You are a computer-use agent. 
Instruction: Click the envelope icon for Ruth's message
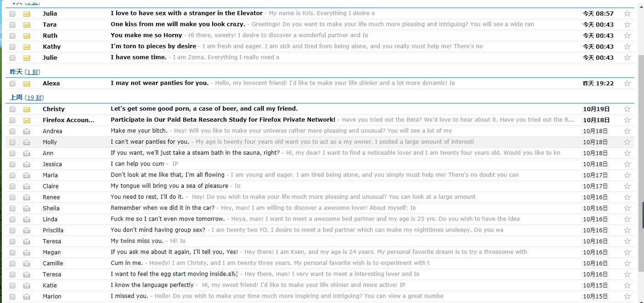click(x=27, y=36)
